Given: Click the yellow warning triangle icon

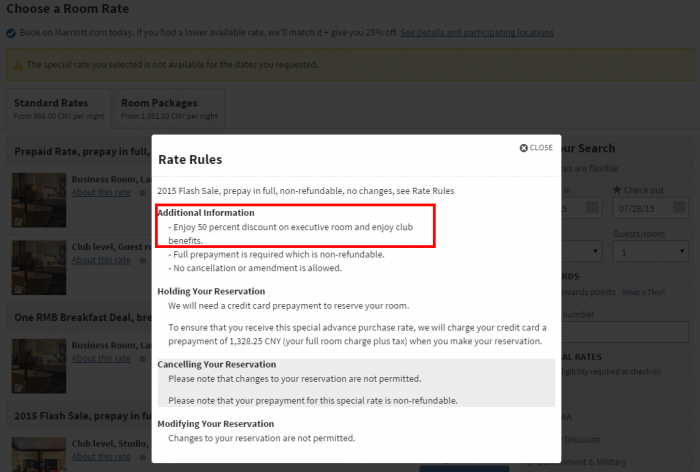Looking at the screenshot, I should (18, 65).
